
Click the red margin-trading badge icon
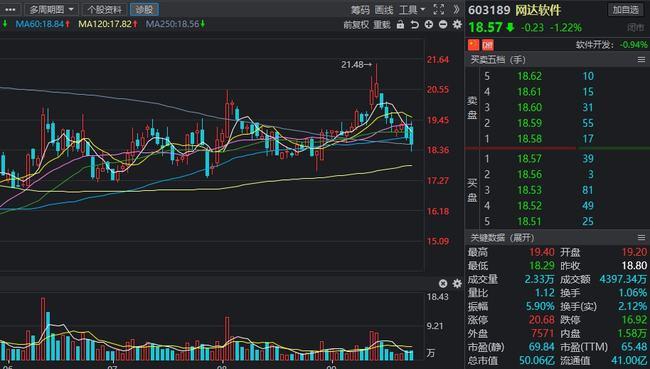click(x=488, y=45)
